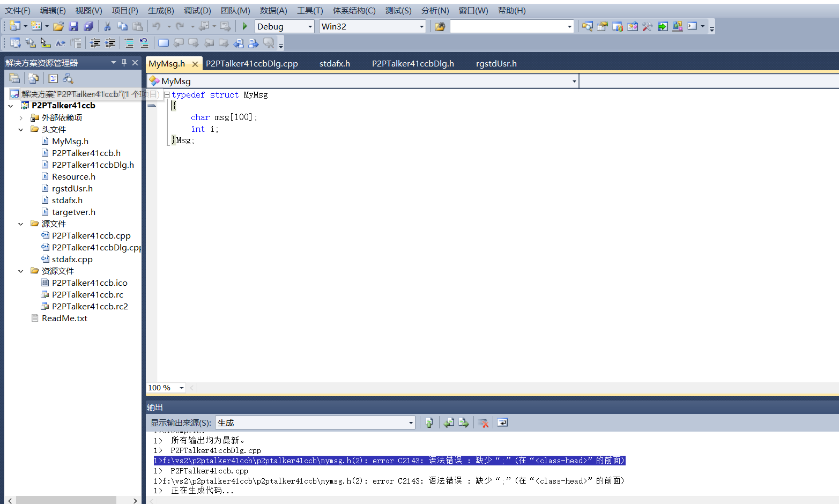The width and height of the screenshot is (839, 504).
Task: Open the 生成(B) menu
Action: pyautogui.click(x=161, y=11)
